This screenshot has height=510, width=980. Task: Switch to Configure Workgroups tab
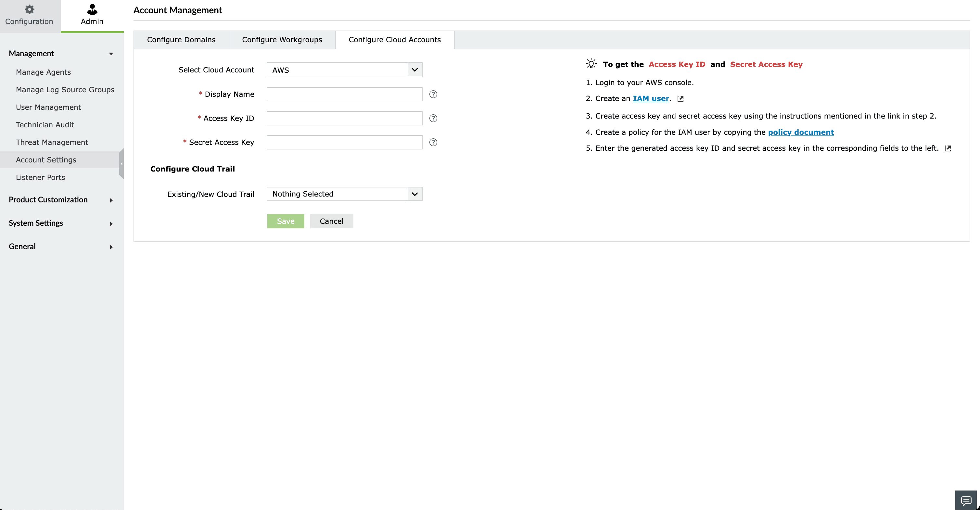[282, 40]
